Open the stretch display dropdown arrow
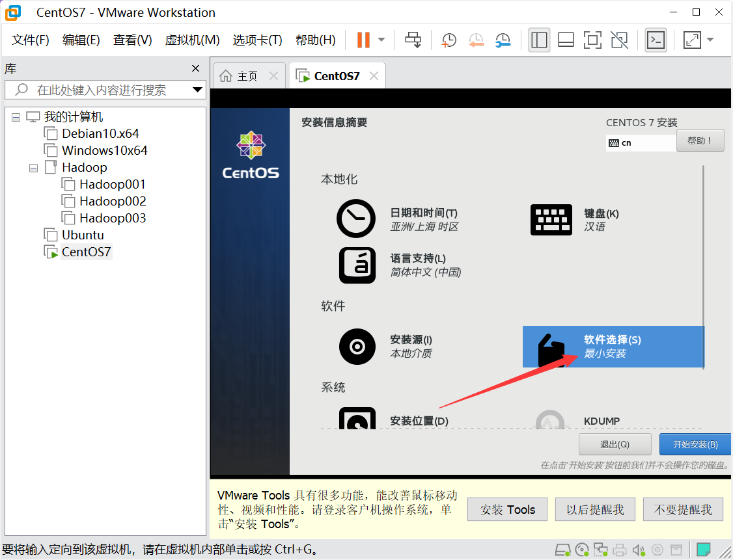The image size is (733, 560). pyautogui.click(x=710, y=40)
